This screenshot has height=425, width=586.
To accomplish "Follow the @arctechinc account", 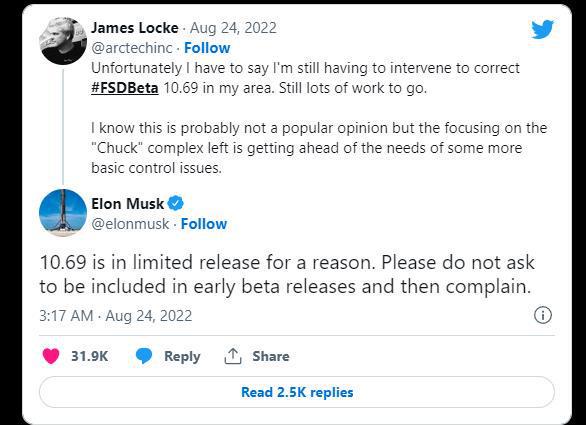I will 207,48.
